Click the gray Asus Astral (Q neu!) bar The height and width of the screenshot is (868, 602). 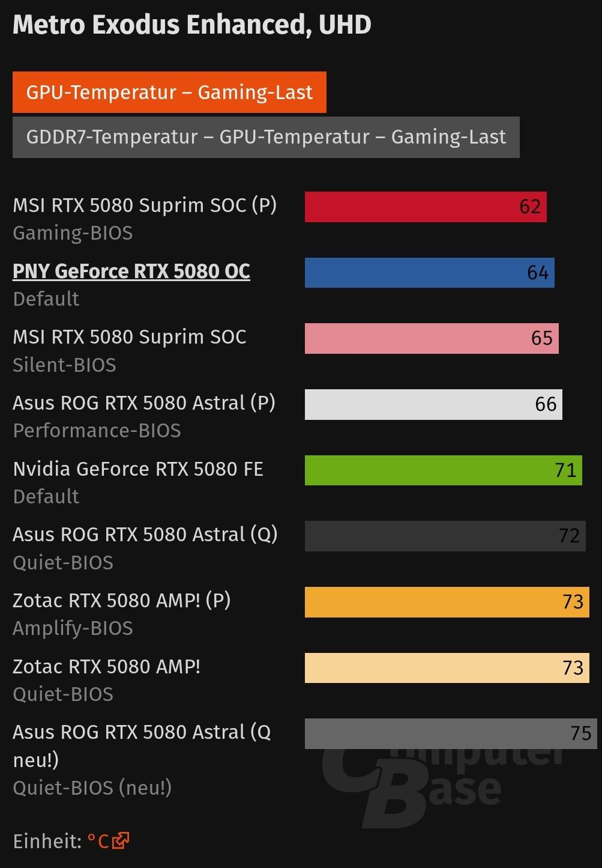click(x=450, y=733)
